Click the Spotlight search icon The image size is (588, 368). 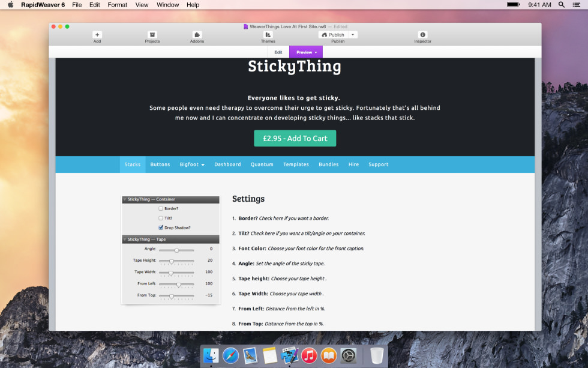[x=562, y=4]
